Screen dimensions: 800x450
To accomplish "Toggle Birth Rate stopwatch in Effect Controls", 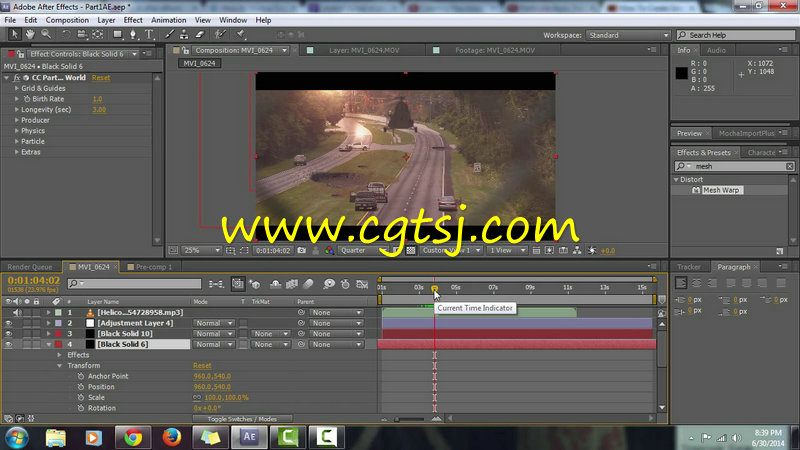I will pos(27,99).
